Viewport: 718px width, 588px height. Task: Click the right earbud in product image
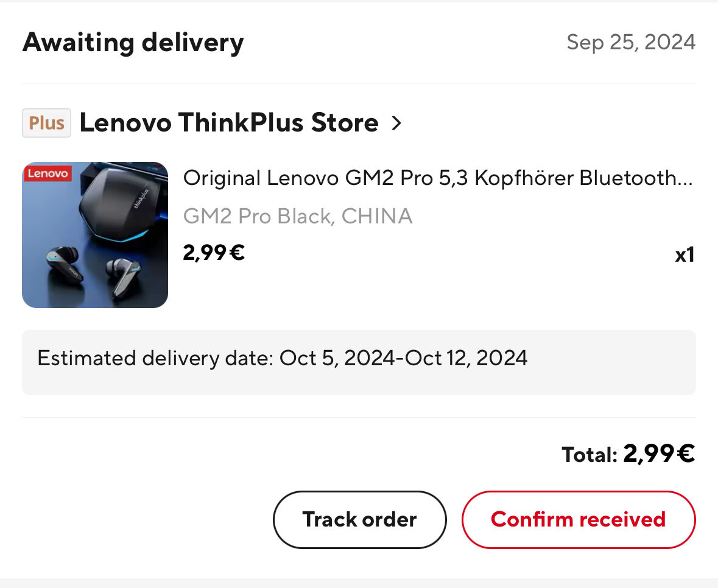coord(122,276)
